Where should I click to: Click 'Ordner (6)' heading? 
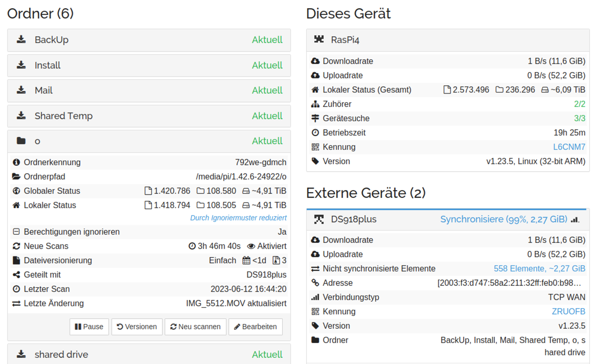tap(40, 13)
